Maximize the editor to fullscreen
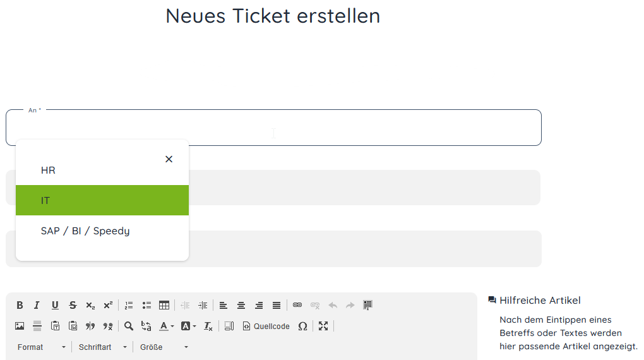644x360 pixels. 323,326
